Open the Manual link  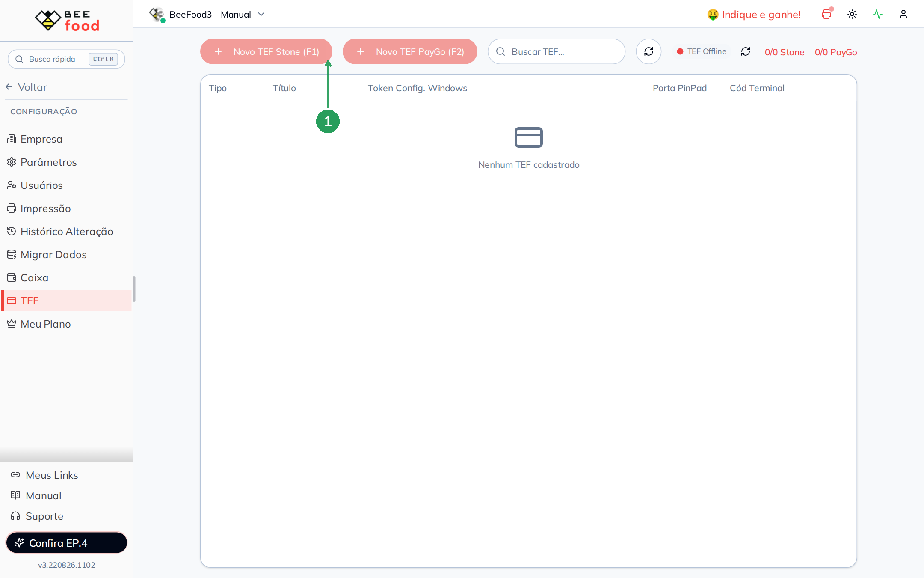point(36,496)
